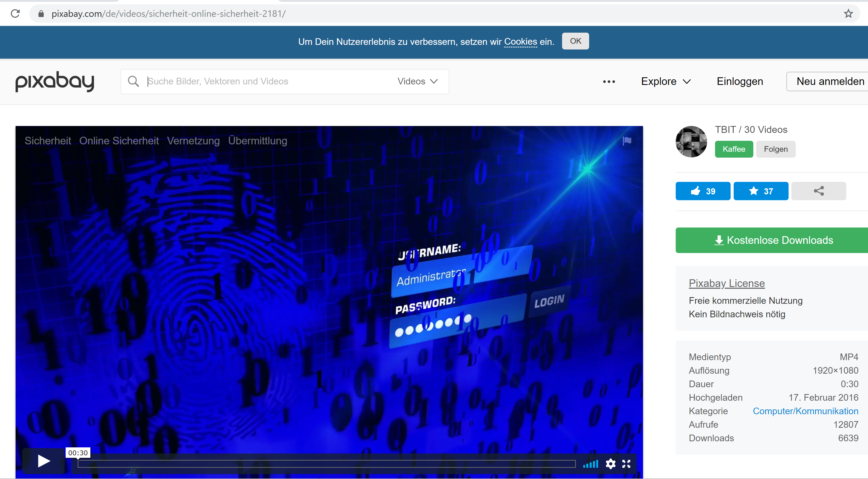Click the search magnifier icon

pos(134,81)
